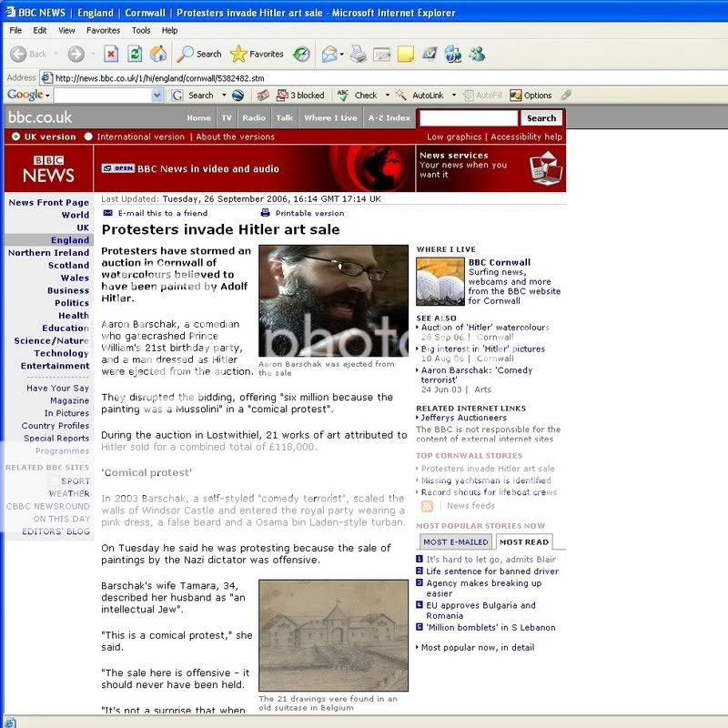Screen dimensions: 728x728
Task: Click the BBC Cornwall thumbnail image
Action: 440,281
